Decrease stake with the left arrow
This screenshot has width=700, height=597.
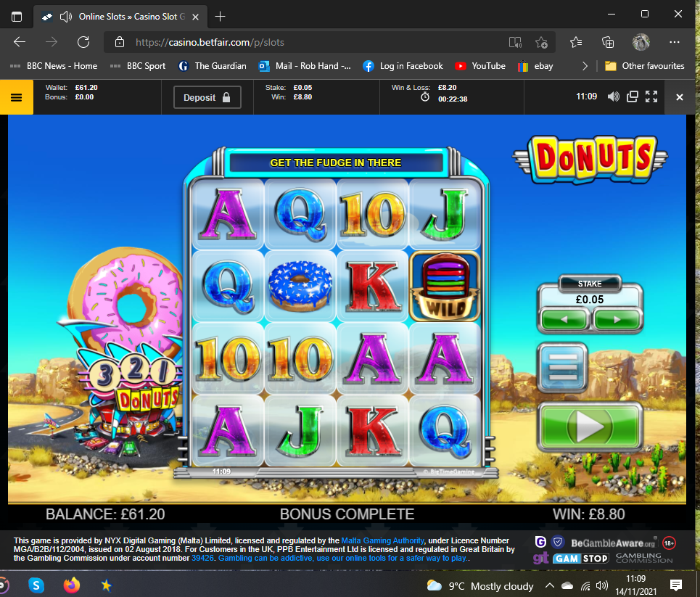(x=564, y=320)
